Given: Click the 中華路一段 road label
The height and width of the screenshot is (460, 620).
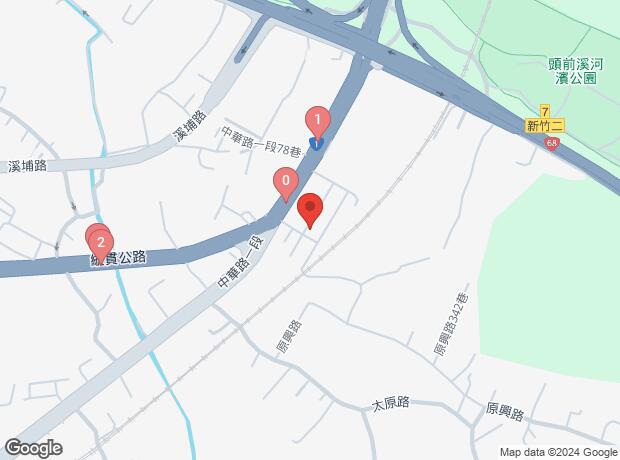Looking at the screenshot, I should pos(240,262).
